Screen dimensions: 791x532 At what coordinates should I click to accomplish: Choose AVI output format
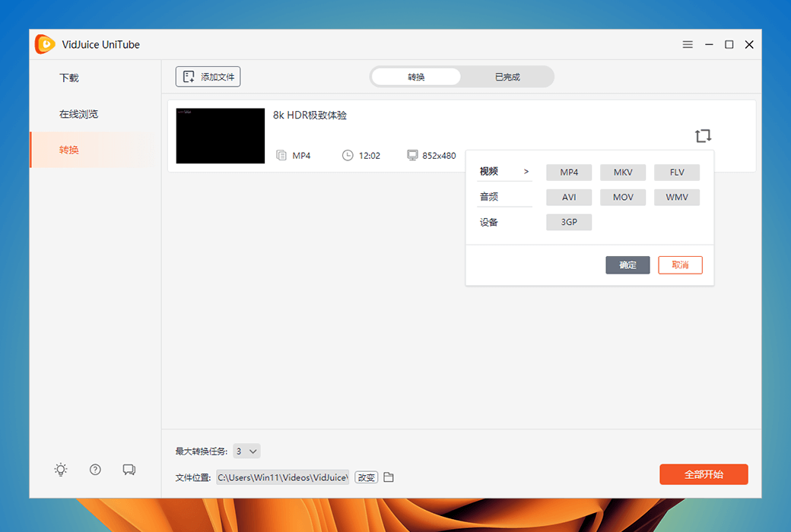tap(569, 197)
